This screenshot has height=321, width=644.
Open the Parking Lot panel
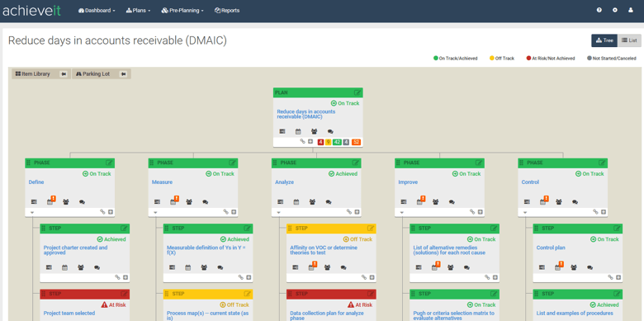92,74
